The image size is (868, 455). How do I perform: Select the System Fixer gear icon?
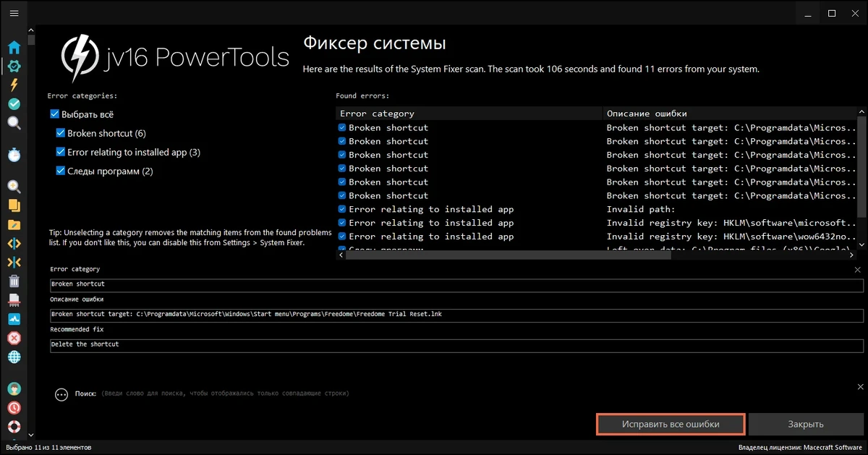coord(14,67)
